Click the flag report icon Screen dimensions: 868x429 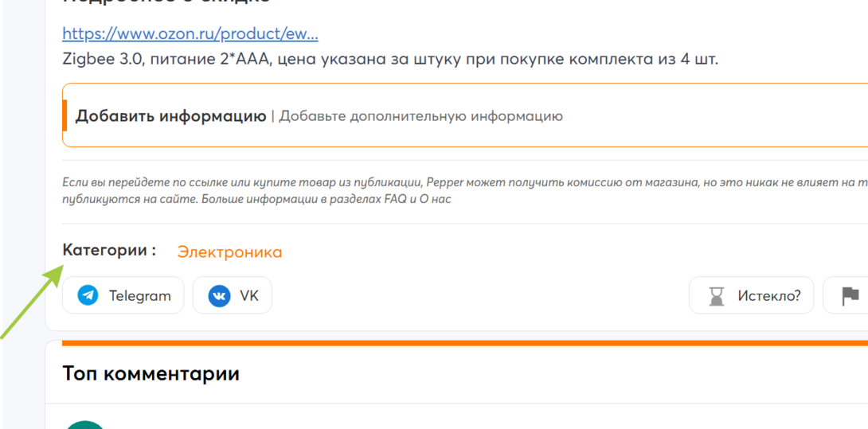850,296
